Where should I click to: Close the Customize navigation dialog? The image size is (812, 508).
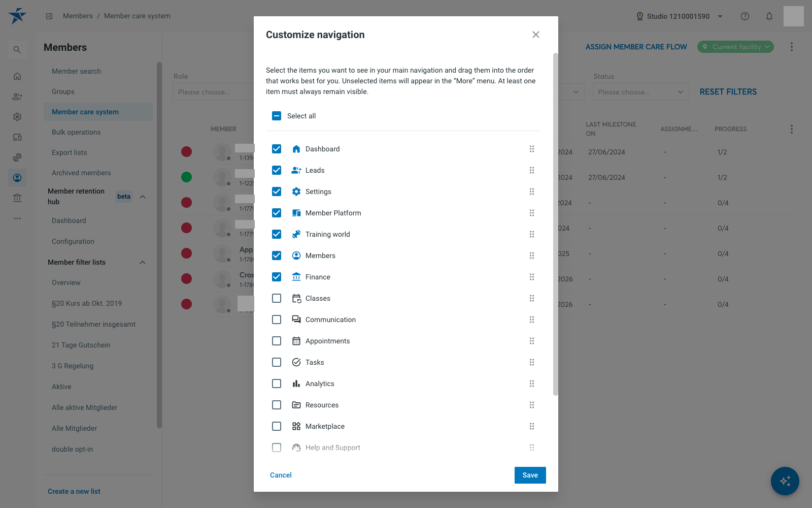point(536,35)
